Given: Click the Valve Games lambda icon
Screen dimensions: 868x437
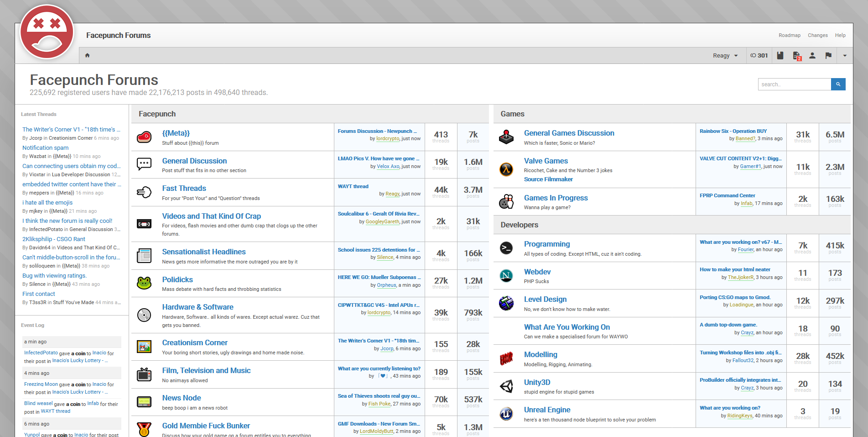Looking at the screenshot, I should (x=506, y=169).
